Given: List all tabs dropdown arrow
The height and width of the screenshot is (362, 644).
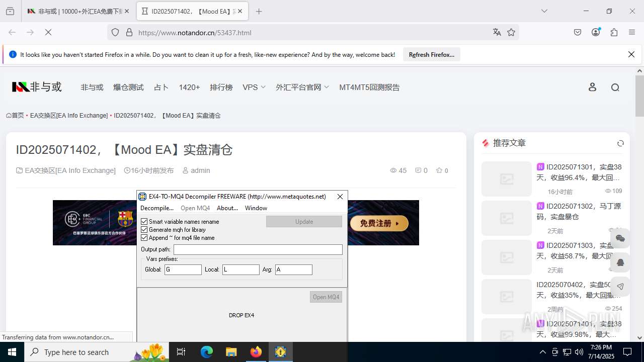Looking at the screenshot, I should click(x=544, y=11).
